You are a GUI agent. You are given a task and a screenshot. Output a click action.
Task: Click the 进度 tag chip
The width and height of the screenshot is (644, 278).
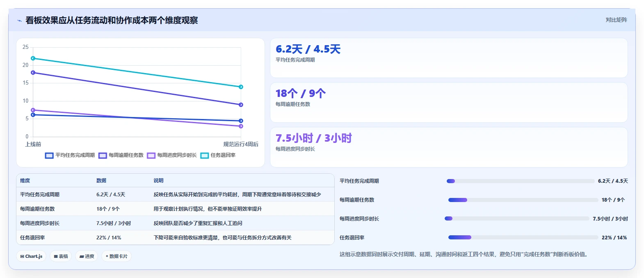tap(87, 256)
